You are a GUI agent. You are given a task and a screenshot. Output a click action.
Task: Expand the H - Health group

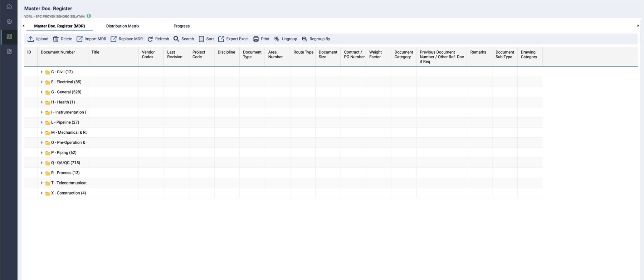(x=42, y=102)
